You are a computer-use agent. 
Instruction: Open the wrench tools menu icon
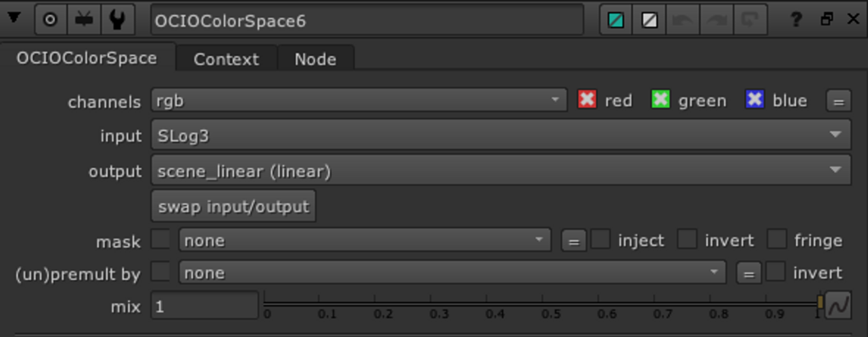tap(117, 20)
